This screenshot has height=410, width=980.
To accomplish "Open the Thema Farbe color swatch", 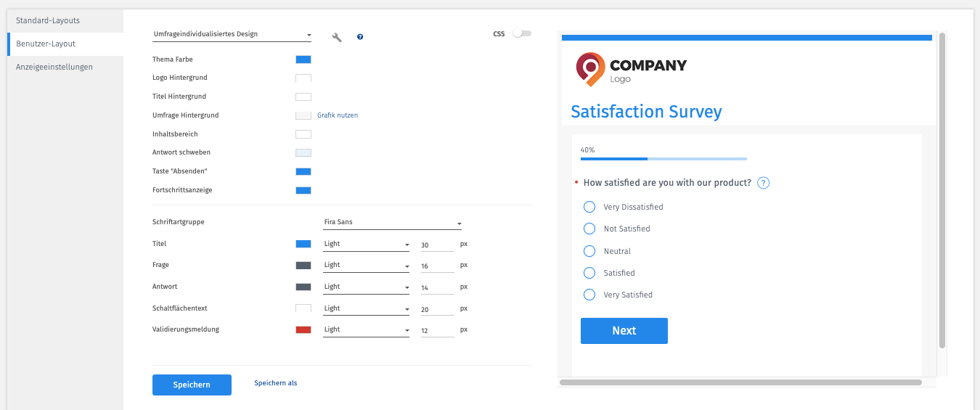I will click(x=303, y=60).
